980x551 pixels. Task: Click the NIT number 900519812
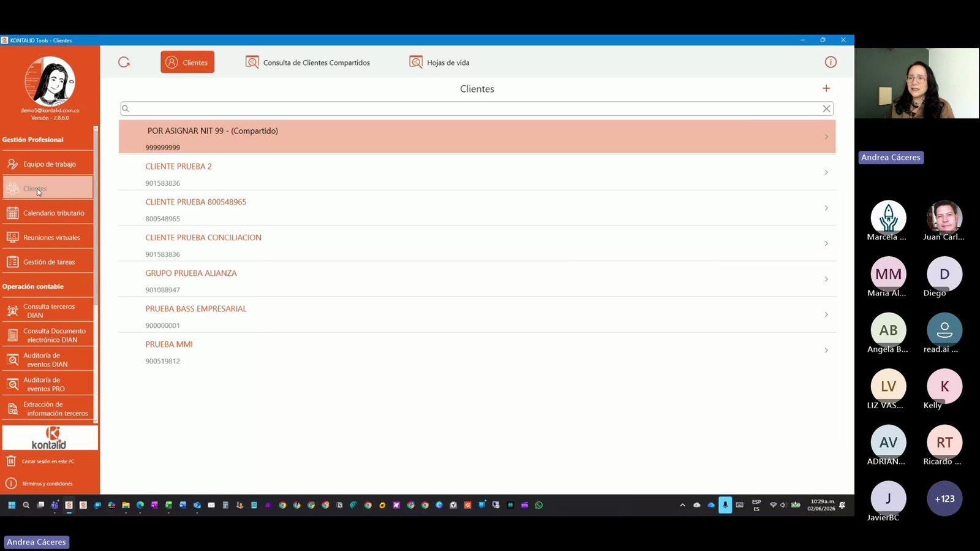pos(163,361)
